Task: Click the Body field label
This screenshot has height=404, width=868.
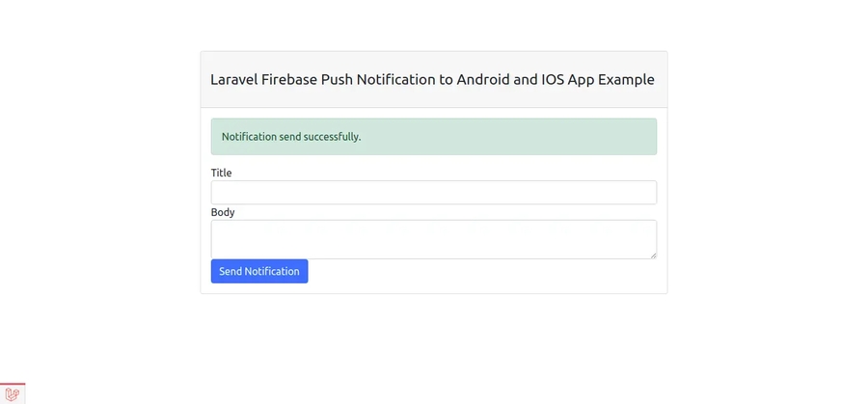Action: pyautogui.click(x=223, y=212)
